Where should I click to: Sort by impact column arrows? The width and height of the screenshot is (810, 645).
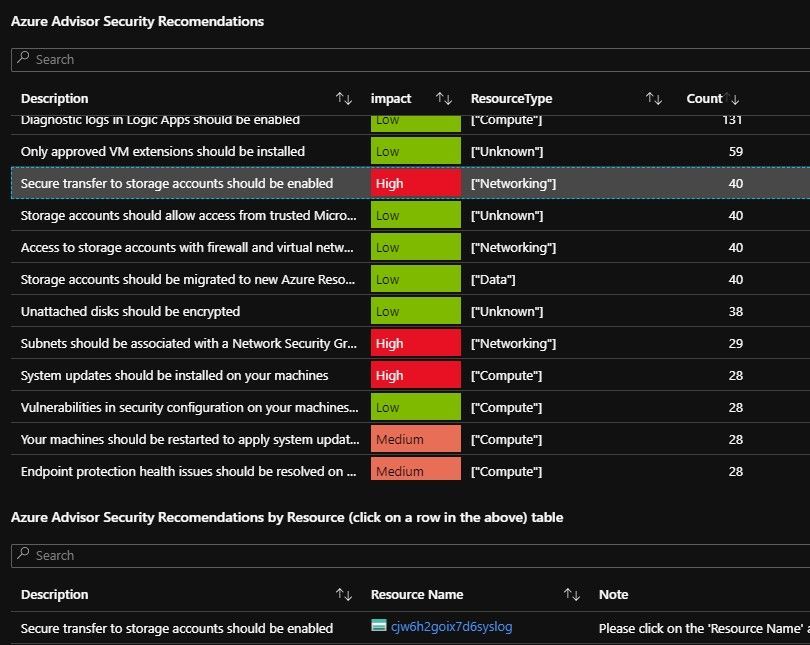(x=444, y=98)
